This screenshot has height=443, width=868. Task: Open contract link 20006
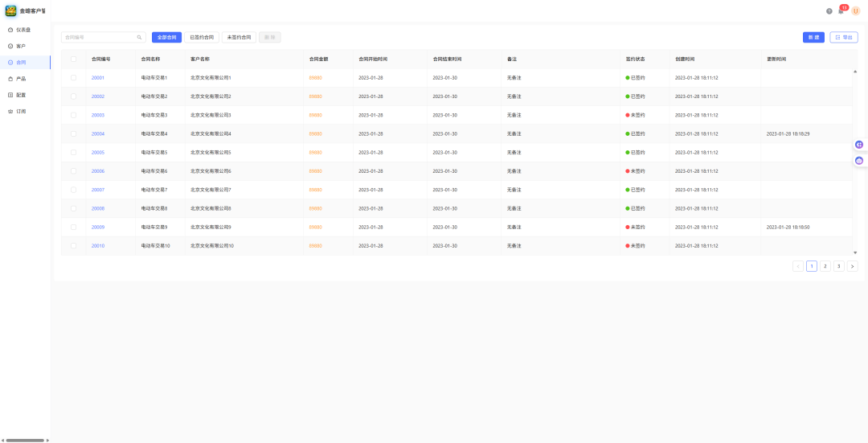point(98,171)
